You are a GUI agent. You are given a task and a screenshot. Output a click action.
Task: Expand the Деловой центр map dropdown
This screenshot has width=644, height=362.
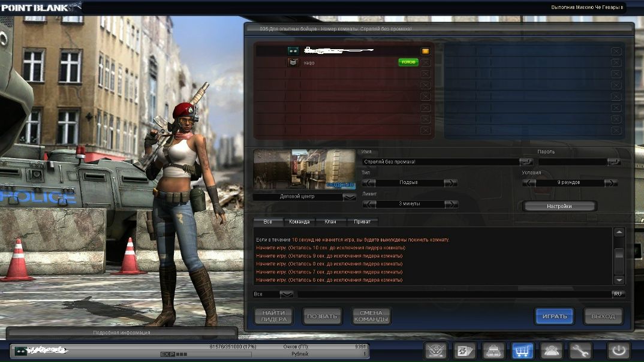[x=349, y=197]
